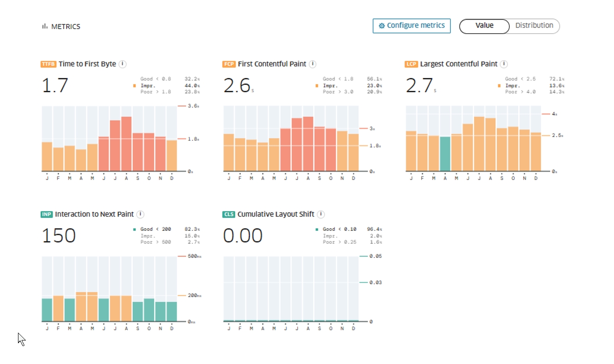This screenshot has width=614, height=364.
Task: Click the green INP badge
Action: [x=47, y=215]
